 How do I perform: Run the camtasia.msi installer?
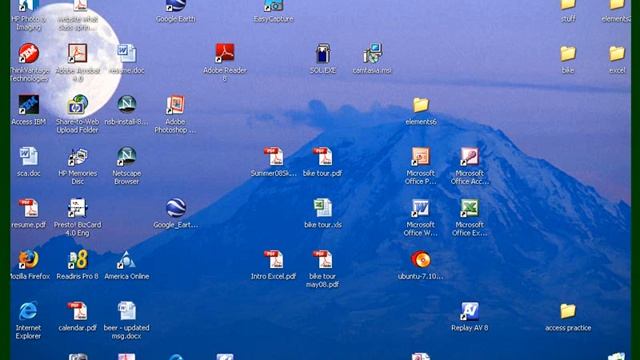point(372,53)
